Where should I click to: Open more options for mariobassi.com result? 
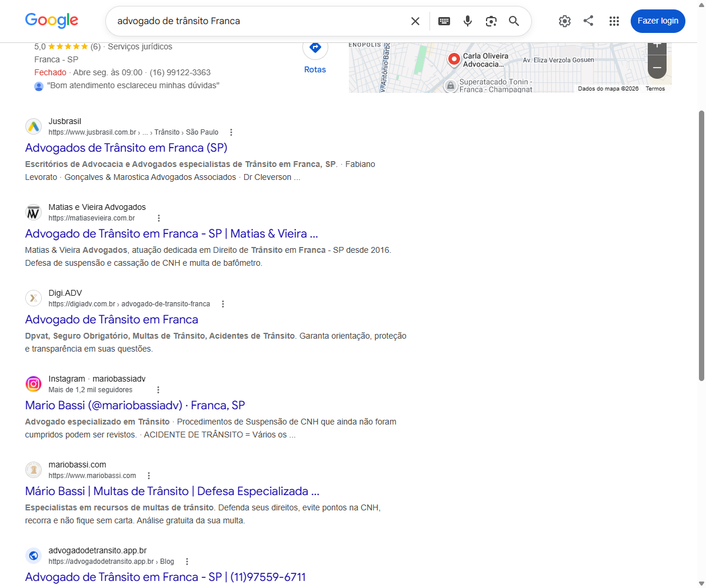149,476
